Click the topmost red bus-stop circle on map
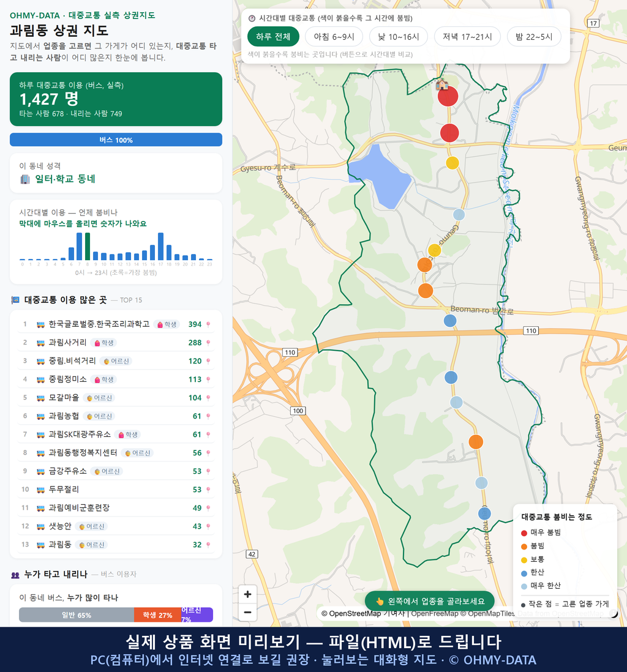This screenshot has width=627, height=672. (x=448, y=96)
